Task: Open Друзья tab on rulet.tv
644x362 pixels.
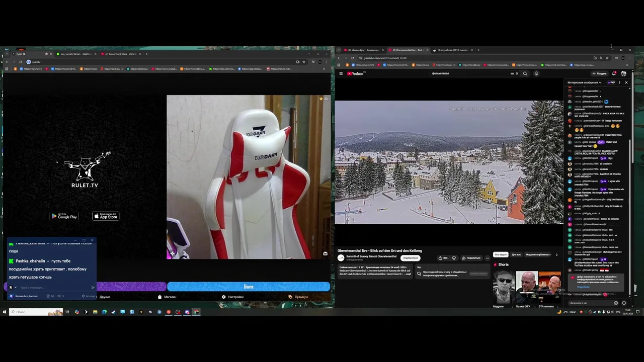Action: click(105, 297)
